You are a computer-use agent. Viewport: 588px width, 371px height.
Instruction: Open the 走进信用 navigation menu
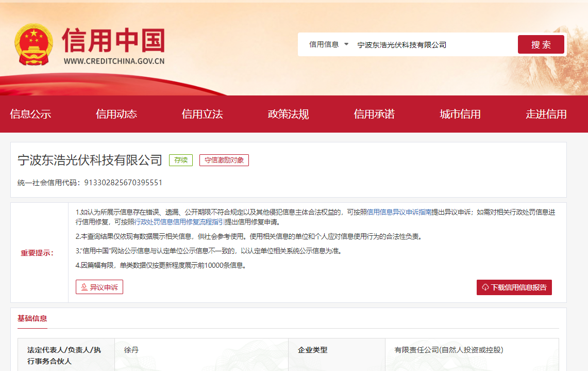546,114
